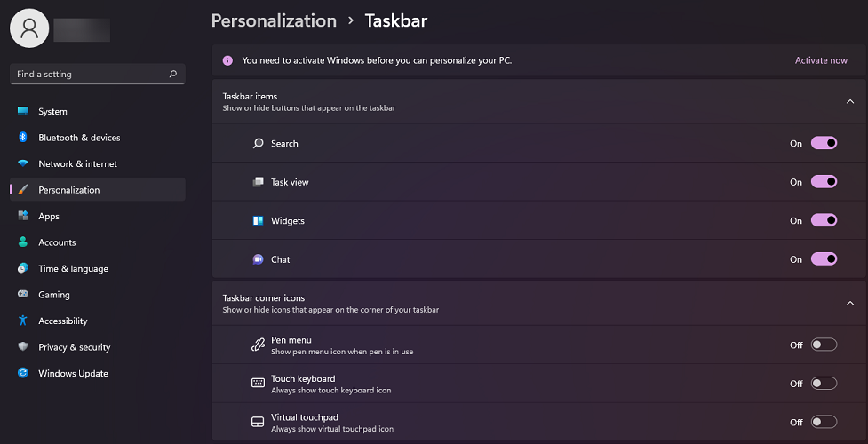868x444 pixels.
Task: Click the search magnifier in Find a setting
Action: pyautogui.click(x=173, y=75)
